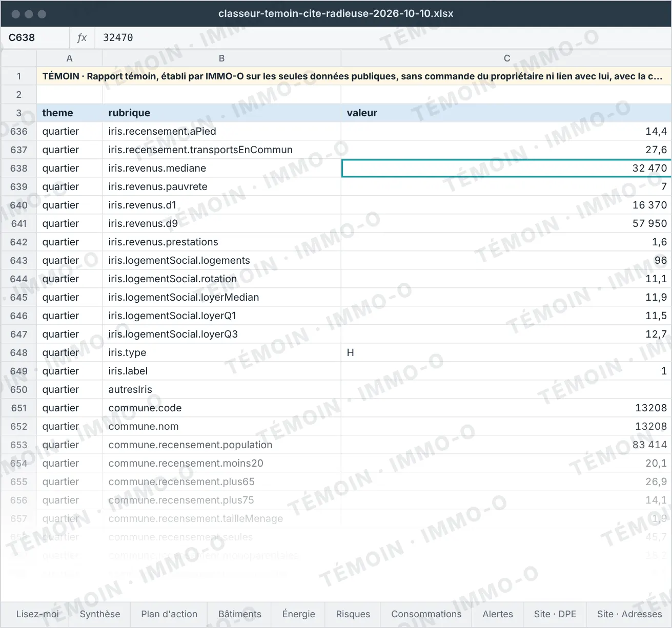This screenshot has width=672, height=628.
Task: Open the Énergie sheet
Action: point(299,614)
